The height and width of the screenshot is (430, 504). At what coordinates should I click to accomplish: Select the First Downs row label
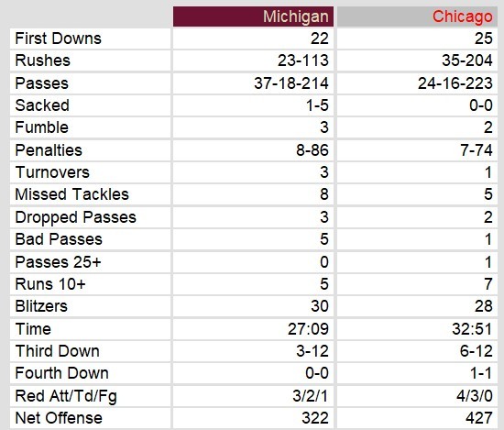(x=58, y=39)
